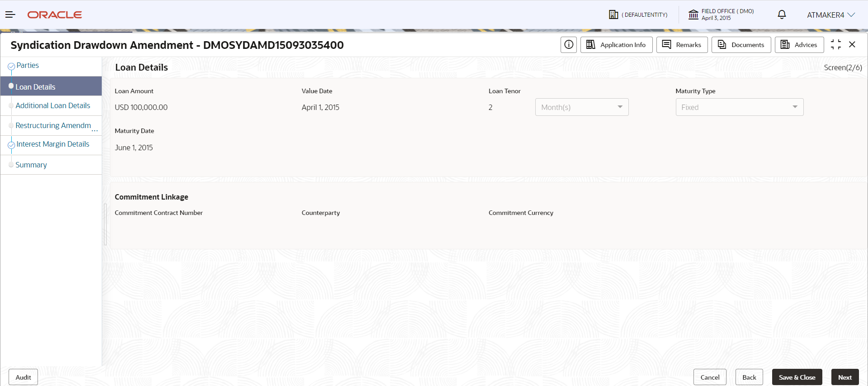Open Interest Margin Details step
The image size is (868, 386).
click(x=53, y=144)
